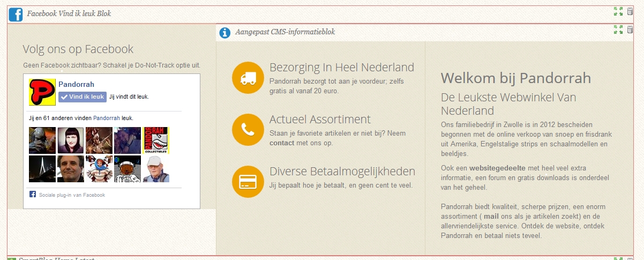This screenshot has width=644, height=260.
Task: Click the orange telephone icon
Action: tap(248, 130)
